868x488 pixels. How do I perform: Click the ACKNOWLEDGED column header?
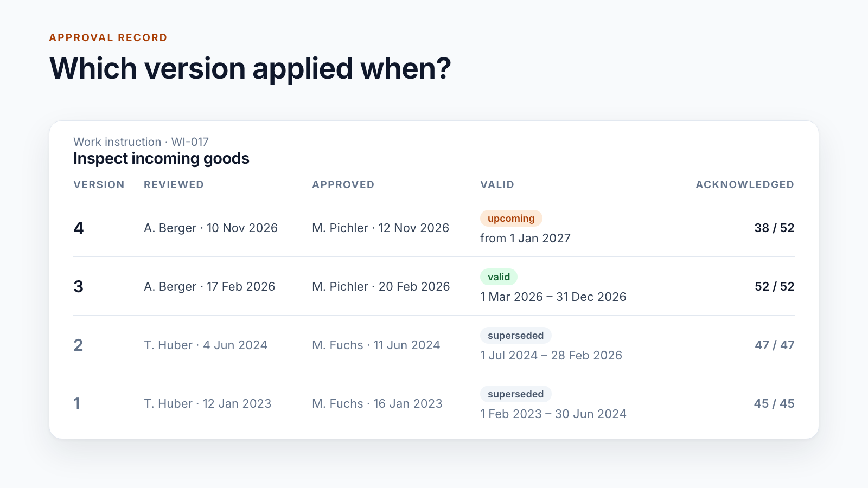click(745, 184)
